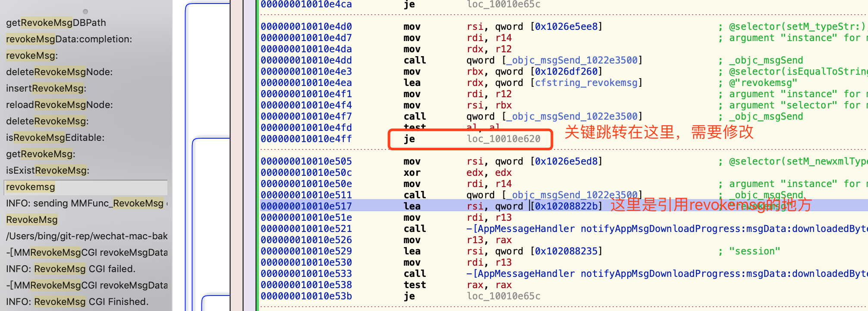Select '-[MMRevokeMsgCGI revokeMsgData' entry above CGI Finished
868x311 pixels.
click(87, 285)
